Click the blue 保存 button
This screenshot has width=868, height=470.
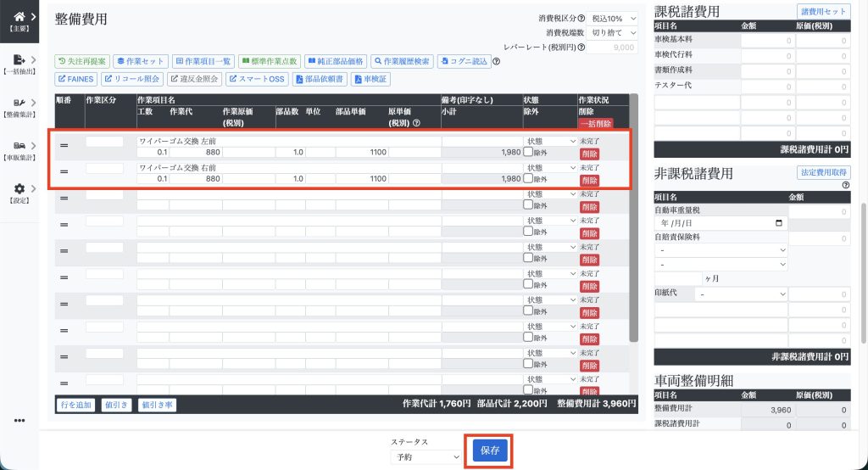tap(490, 451)
